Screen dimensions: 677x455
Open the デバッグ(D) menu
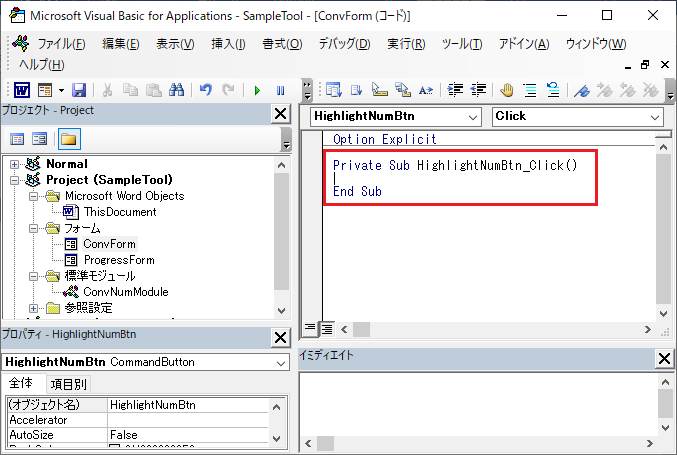pos(345,44)
